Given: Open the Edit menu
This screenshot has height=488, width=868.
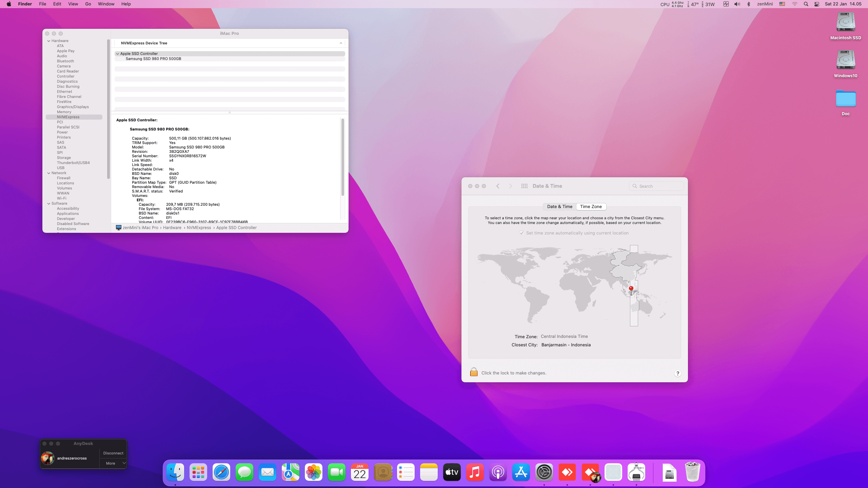Looking at the screenshot, I should coord(57,4).
